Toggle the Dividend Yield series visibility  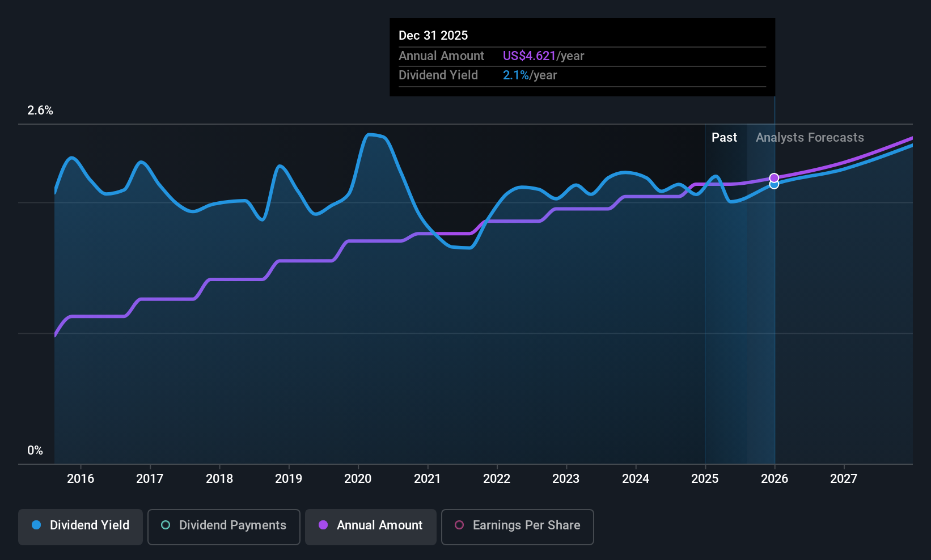coord(80,526)
